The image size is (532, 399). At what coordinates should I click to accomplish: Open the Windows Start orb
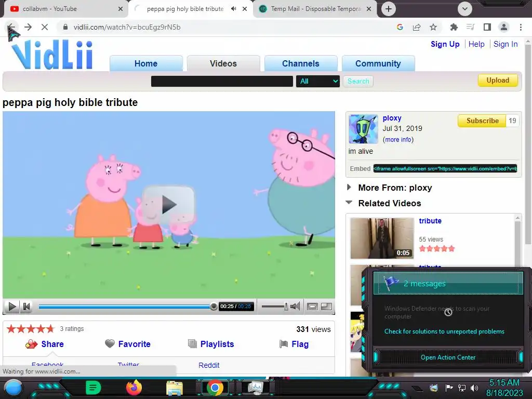[x=13, y=388]
